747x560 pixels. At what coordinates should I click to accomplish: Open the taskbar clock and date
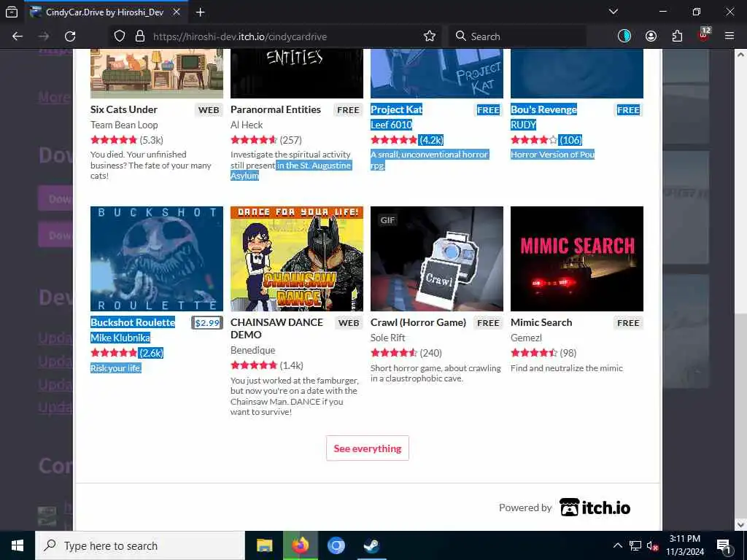pyautogui.click(x=685, y=545)
